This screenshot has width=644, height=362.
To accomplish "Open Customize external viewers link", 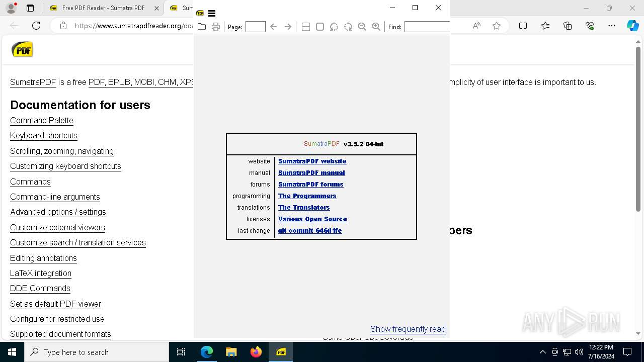I will click(57, 227).
